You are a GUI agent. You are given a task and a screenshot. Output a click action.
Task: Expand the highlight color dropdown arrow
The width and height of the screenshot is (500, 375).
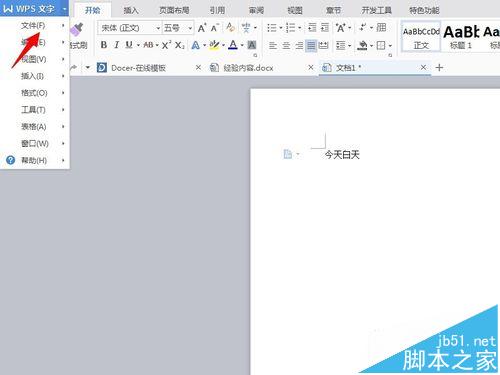coord(223,45)
